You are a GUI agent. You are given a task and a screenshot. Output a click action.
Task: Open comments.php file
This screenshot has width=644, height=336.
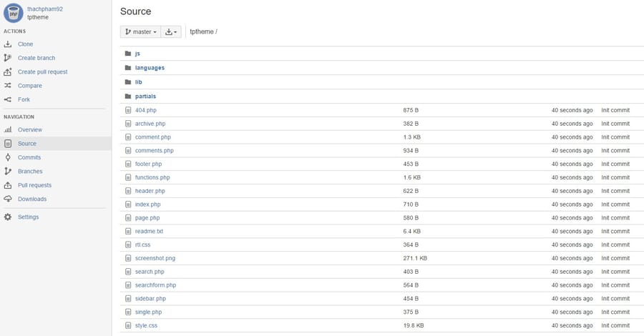click(x=155, y=151)
